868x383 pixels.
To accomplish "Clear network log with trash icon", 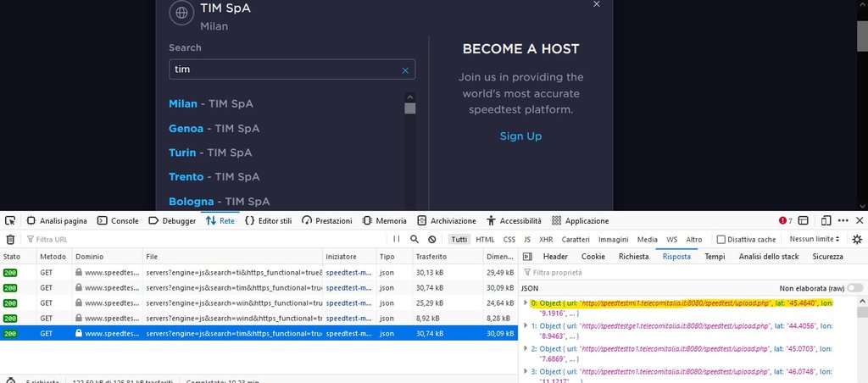I will 10,239.
